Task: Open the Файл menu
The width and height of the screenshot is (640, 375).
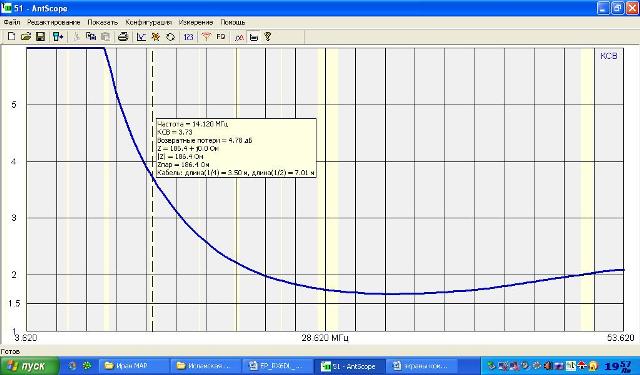Action: [12, 22]
